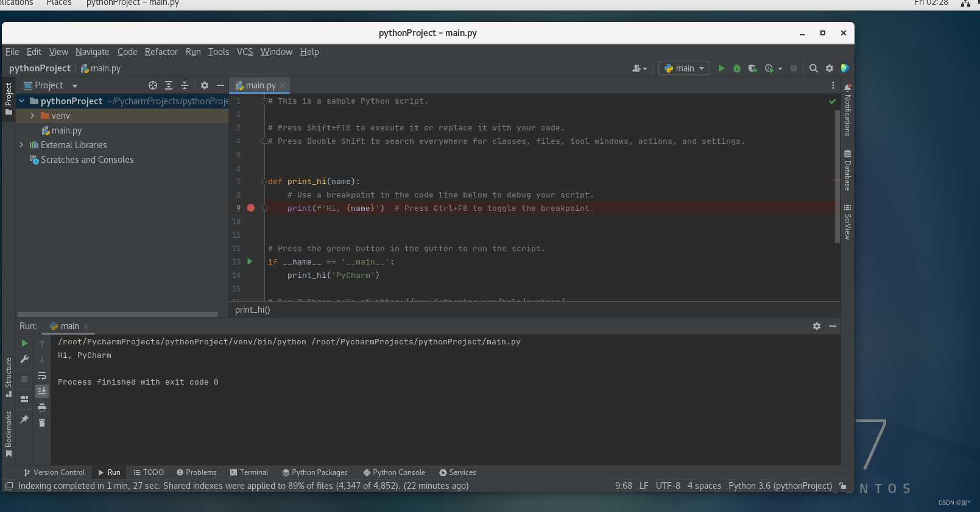980x512 pixels.
Task: Toggle the Structure side tool window
Action: (9, 377)
